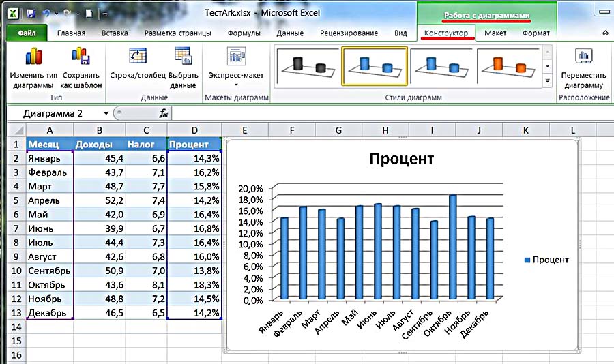
Task: Switch to the Разметка страницы tab
Action: (x=178, y=33)
